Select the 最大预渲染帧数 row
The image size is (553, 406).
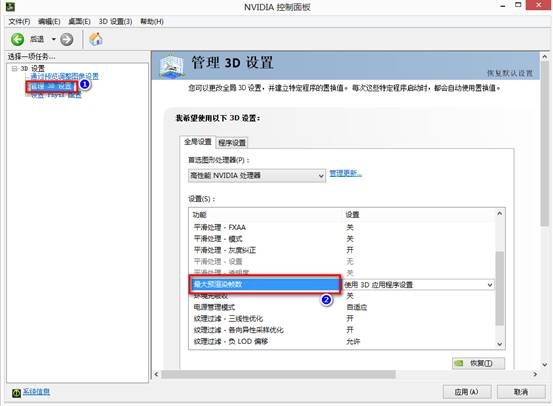point(265,284)
